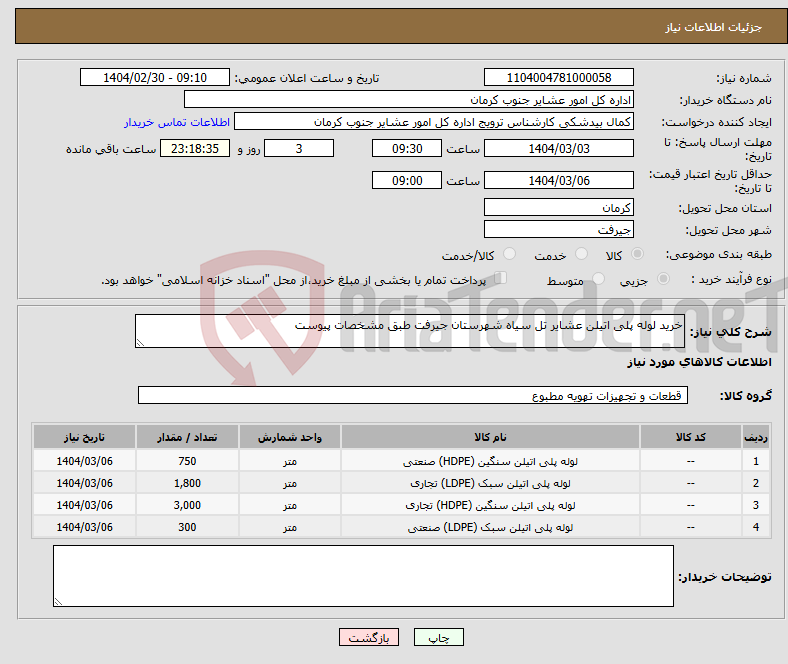This screenshot has width=788, height=664.
Task: Click the تاریخ نیاز column header
Action: (x=84, y=437)
